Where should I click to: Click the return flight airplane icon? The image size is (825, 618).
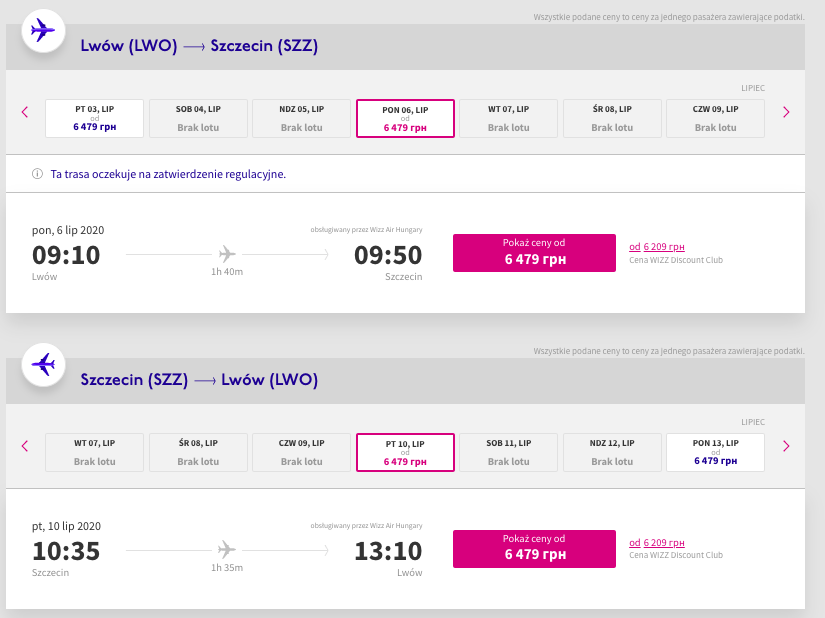point(43,364)
